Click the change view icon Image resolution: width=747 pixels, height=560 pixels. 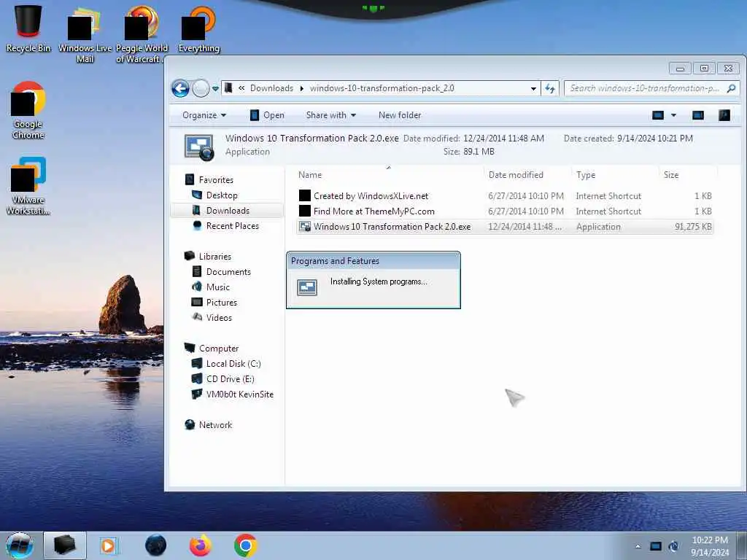658,115
